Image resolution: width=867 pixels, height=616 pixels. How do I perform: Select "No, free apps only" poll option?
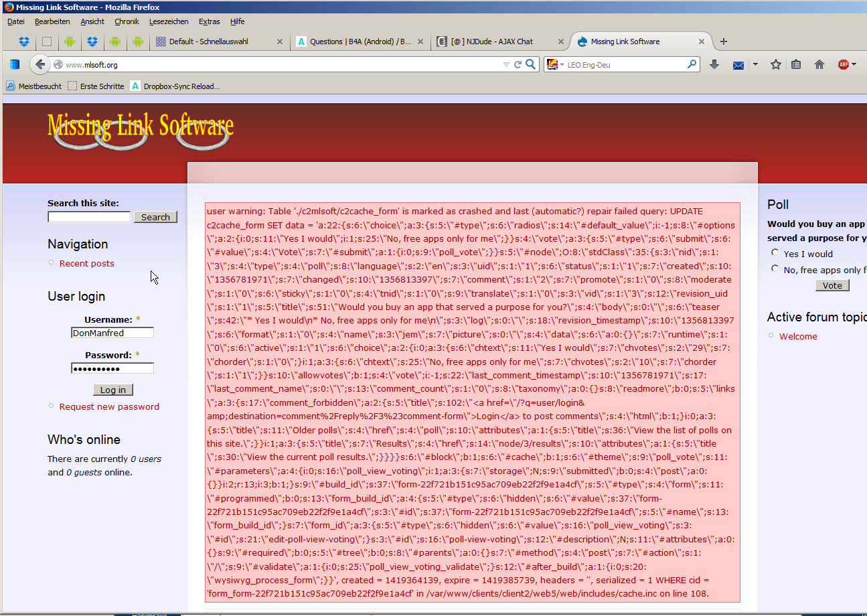click(x=775, y=269)
